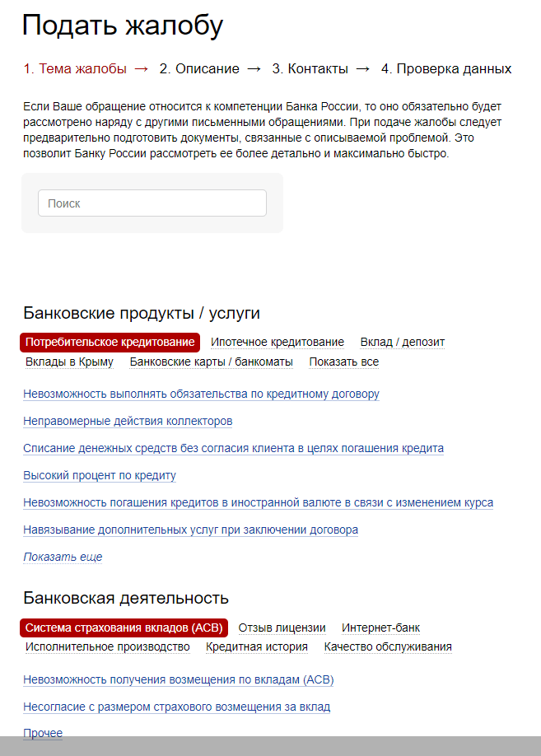Open the Вклад / депозит category
Screen dimensions: 541x756
coord(402,343)
